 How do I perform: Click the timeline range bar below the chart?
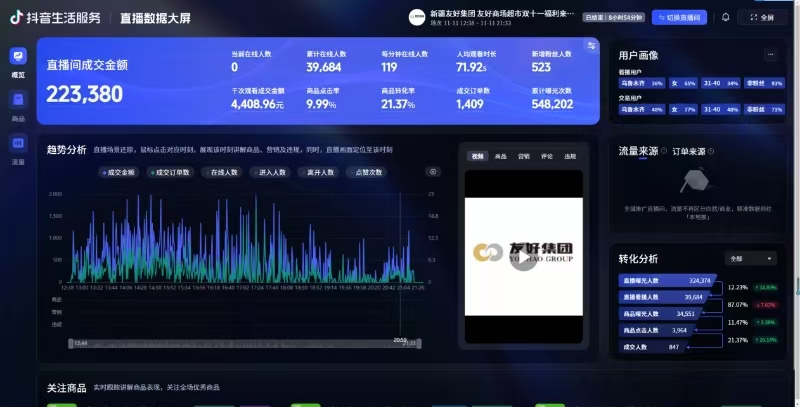click(245, 343)
